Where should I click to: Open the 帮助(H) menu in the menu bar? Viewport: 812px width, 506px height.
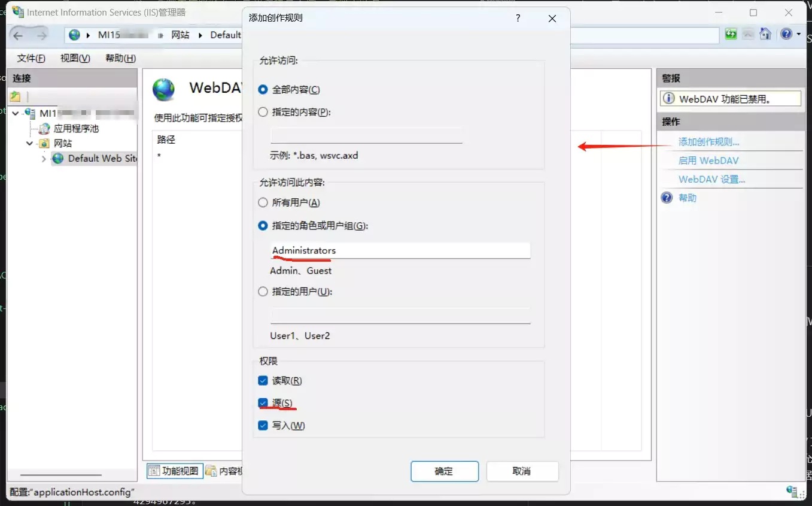tap(120, 58)
